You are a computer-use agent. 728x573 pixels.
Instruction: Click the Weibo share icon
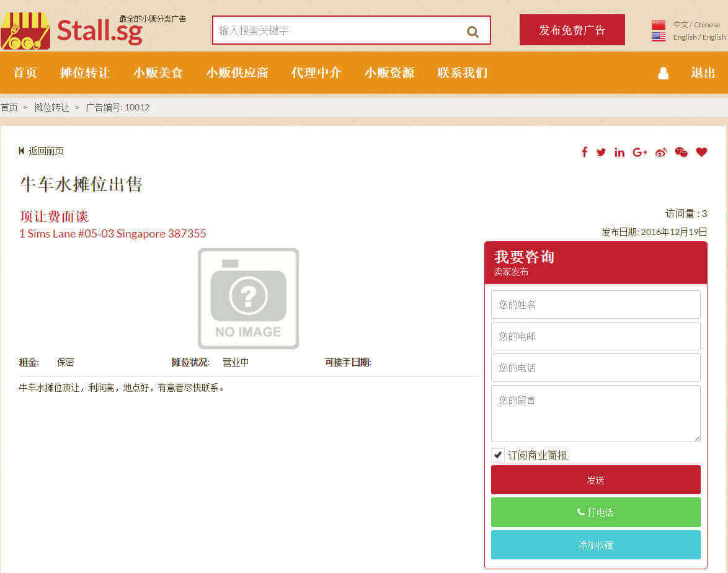point(661,152)
